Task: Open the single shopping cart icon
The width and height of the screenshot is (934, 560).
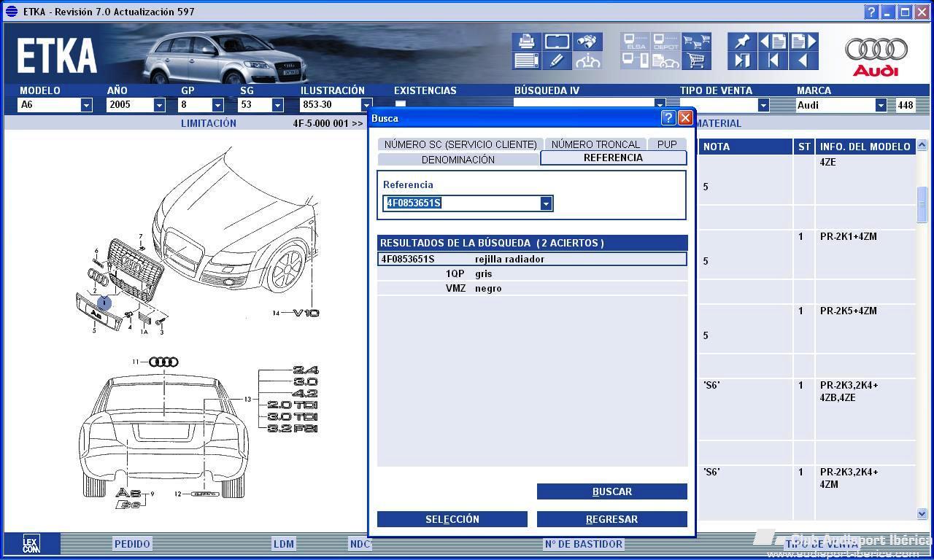Action: 696,61
